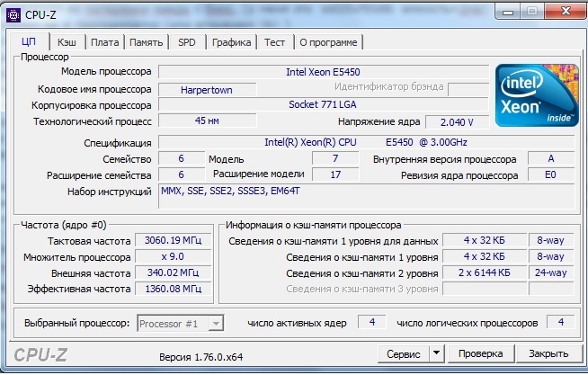
Task: Open the Память tab
Action: click(x=147, y=42)
